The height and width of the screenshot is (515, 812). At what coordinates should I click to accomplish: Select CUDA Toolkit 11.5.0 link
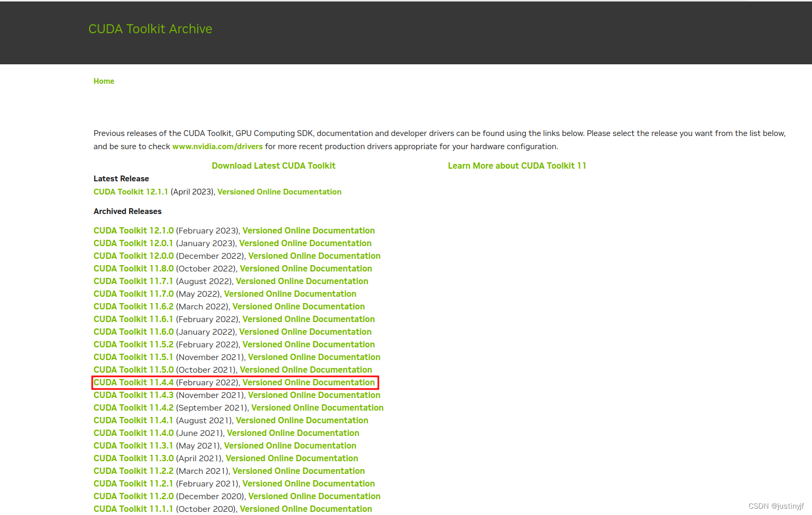coord(133,370)
